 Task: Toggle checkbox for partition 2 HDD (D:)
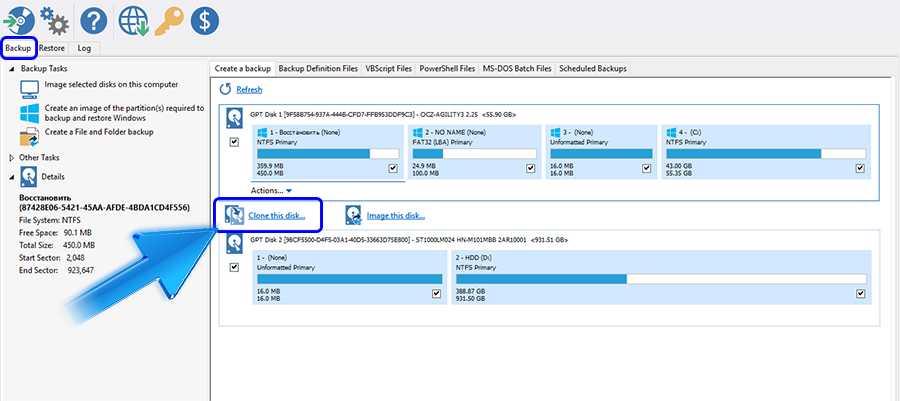pos(860,294)
